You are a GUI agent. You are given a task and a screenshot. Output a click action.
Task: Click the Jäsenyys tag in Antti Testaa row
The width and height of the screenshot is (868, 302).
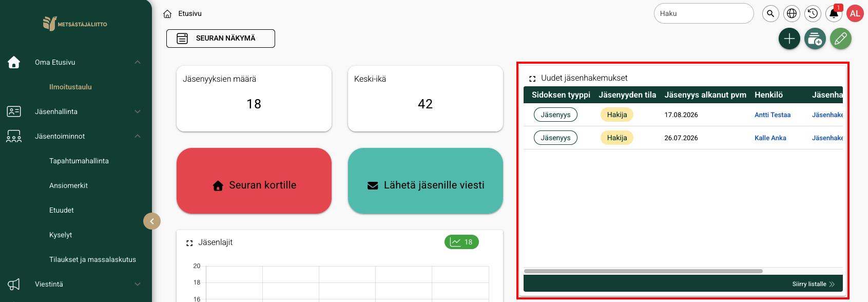(x=555, y=115)
